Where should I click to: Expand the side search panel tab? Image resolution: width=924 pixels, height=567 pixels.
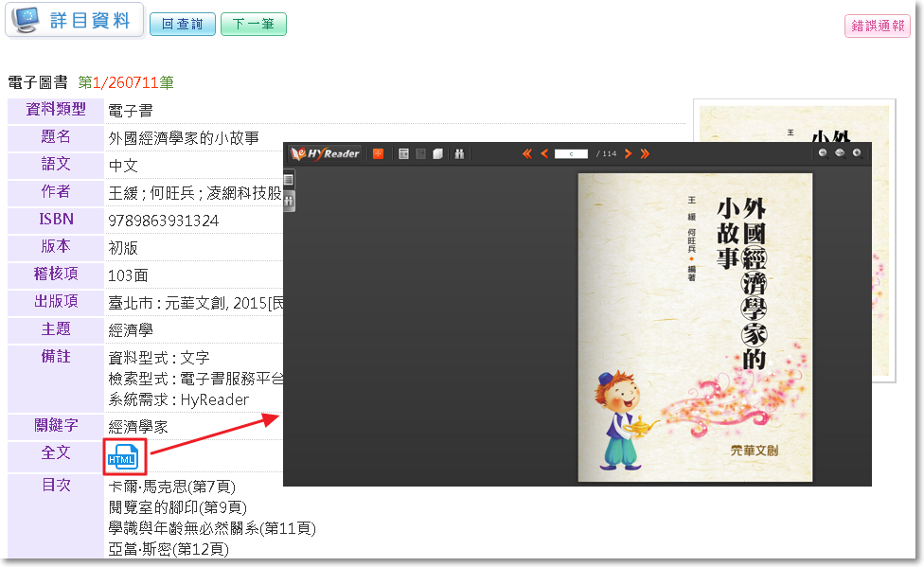click(290, 200)
